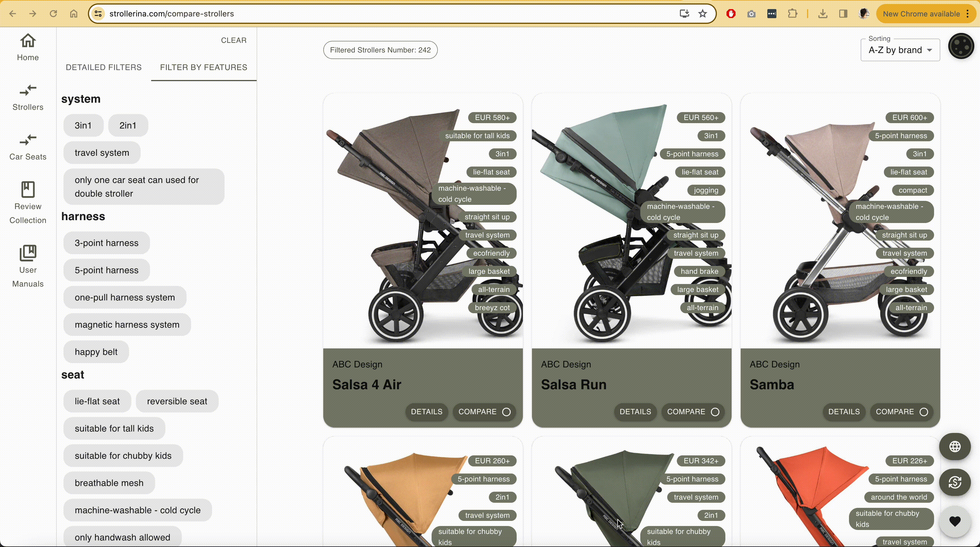980x547 pixels.
Task: Toggle magnetic harness system filter
Action: [127, 325]
